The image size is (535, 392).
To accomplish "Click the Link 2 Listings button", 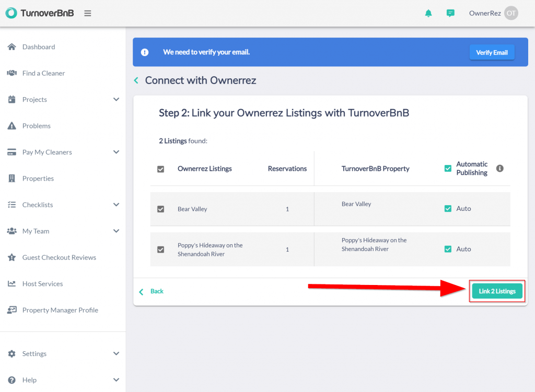I will (x=497, y=291).
